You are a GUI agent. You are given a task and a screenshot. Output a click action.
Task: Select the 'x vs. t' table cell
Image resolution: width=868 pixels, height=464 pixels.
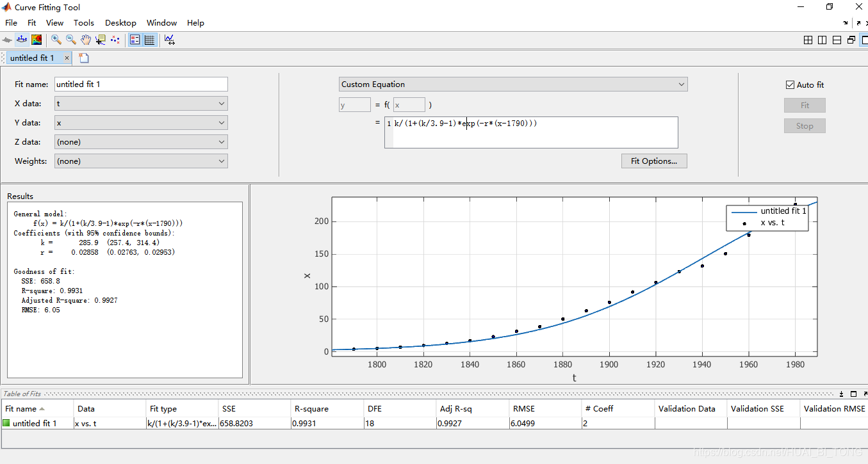coord(110,423)
